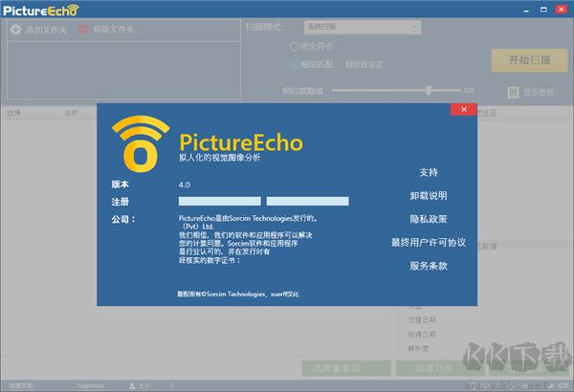574x392 pixels.
Task: Close the PictureEcho about dialog
Action: pyautogui.click(x=463, y=109)
